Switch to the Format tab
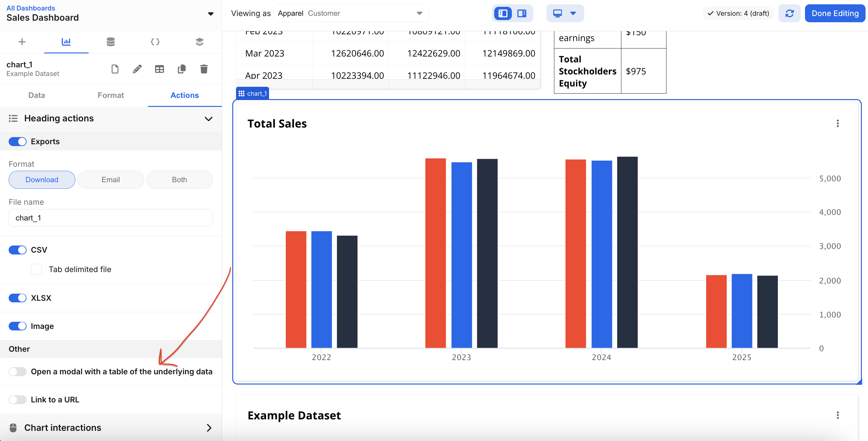 pyautogui.click(x=111, y=95)
